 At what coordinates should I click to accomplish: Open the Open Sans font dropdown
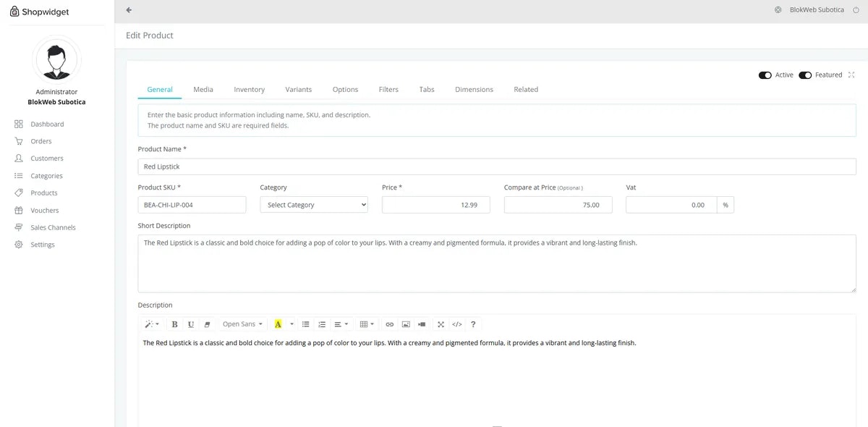pyautogui.click(x=242, y=324)
